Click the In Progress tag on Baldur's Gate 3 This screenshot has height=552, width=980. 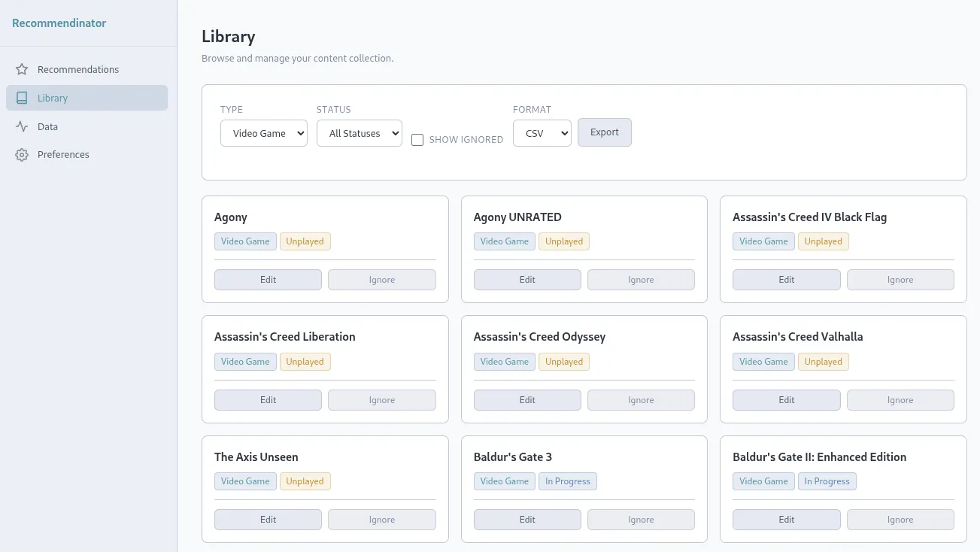(568, 481)
